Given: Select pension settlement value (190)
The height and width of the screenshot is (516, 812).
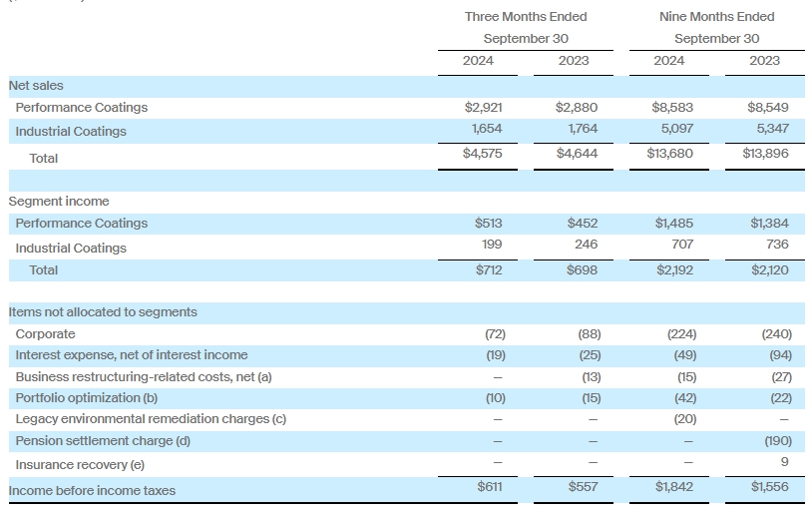Looking at the screenshot, I should pos(778,441).
